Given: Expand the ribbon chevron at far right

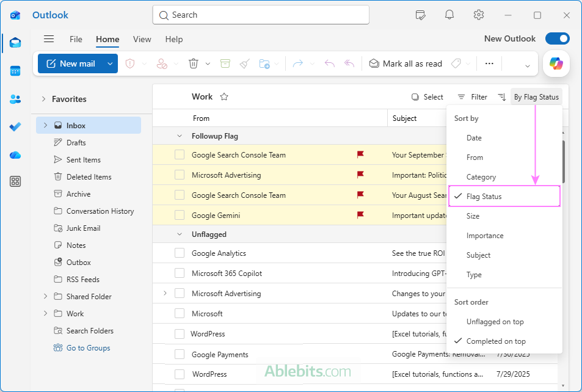Looking at the screenshot, I should click(x=527, y=66).
